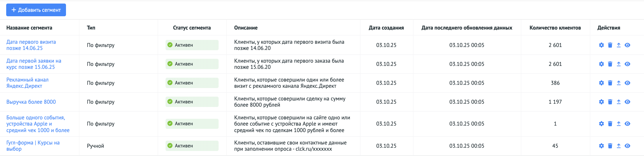The width and height of the screenshot is (644, 156).
Task: Open settings for 'Выручка более 8000' segment
Action: (601, 102)
